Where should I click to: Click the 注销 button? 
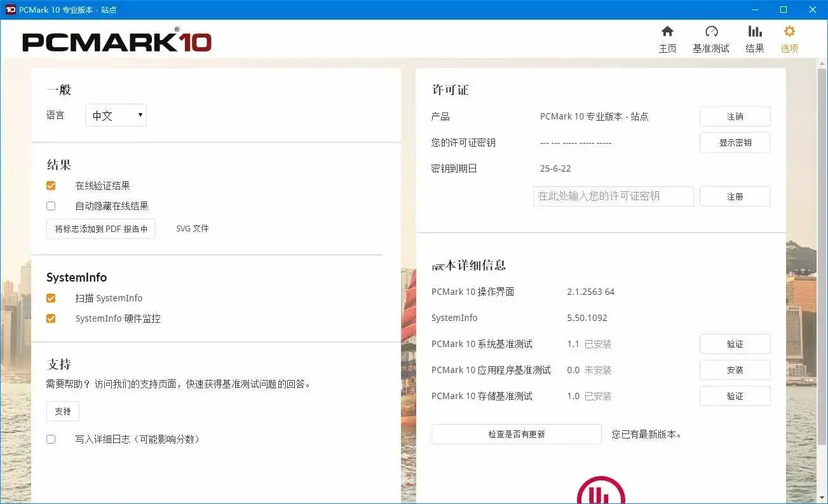click(735, 116)
